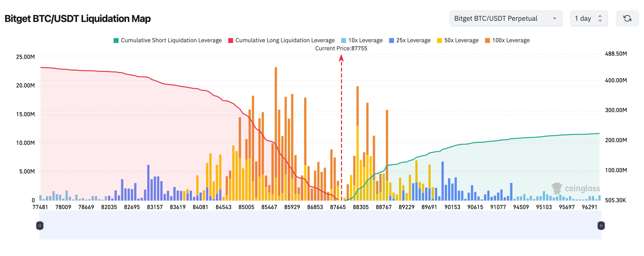Click the tallest blue 25x bar near 90153
The height and width of the screenshot is (256, 644).
pyautogui.click(x=443, y=181)
